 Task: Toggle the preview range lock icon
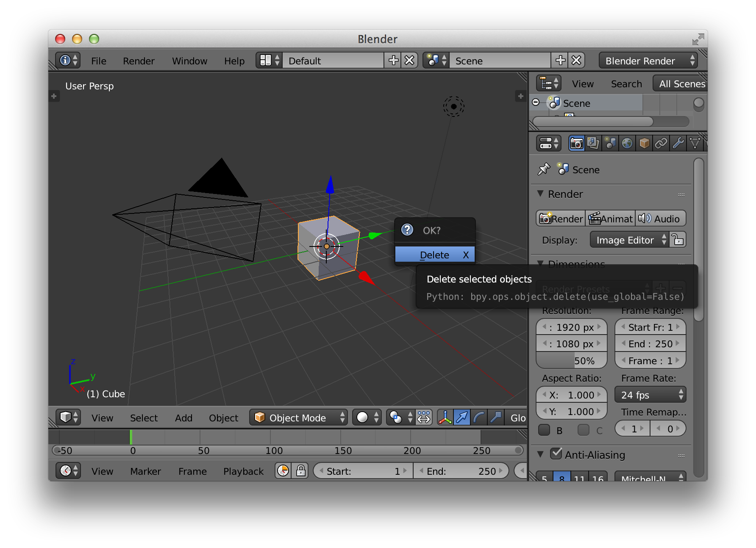(x=300, y=471)
